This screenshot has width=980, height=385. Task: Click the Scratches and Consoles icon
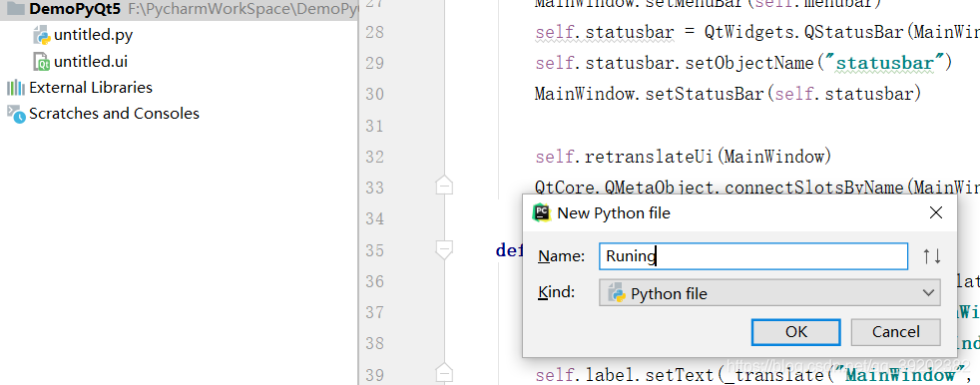pyautogui.click(x=16, y=114)
